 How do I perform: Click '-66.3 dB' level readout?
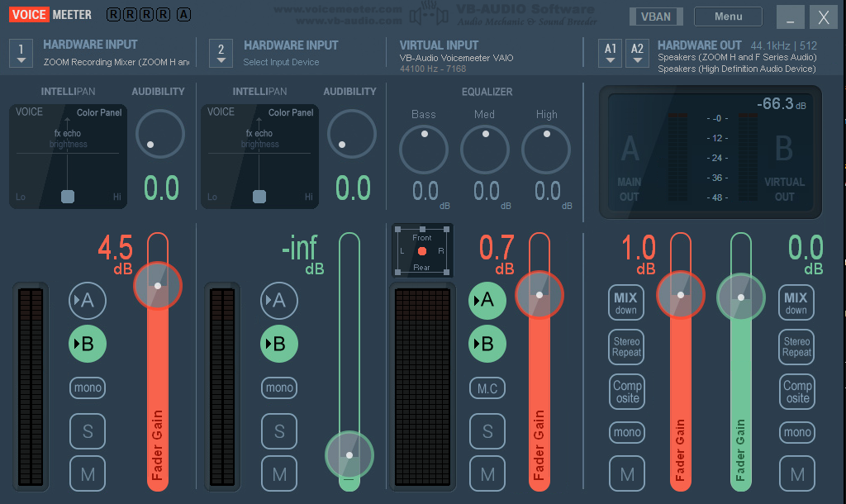782,103
